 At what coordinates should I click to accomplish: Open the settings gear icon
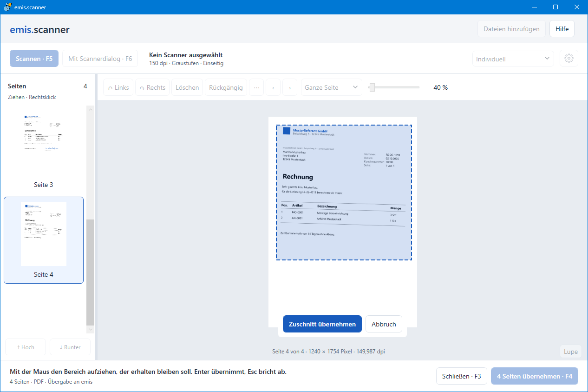[569, 59]
